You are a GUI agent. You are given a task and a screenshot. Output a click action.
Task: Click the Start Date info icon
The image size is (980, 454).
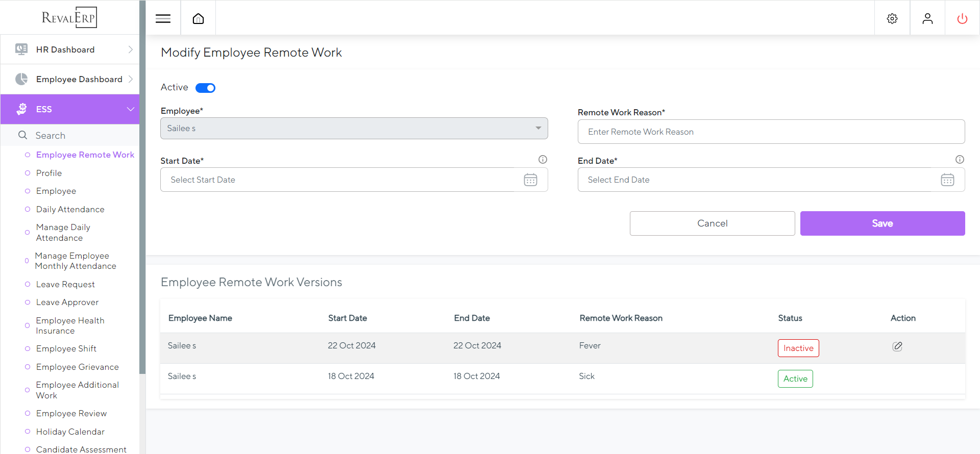543,160
